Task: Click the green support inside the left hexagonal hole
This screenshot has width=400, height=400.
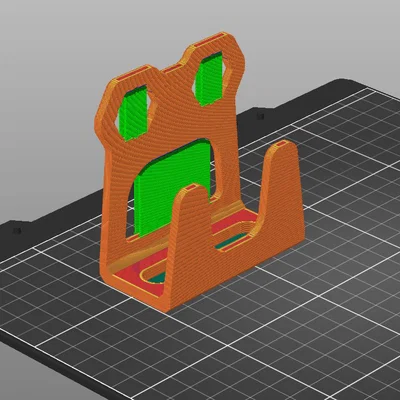Action: 134,113
